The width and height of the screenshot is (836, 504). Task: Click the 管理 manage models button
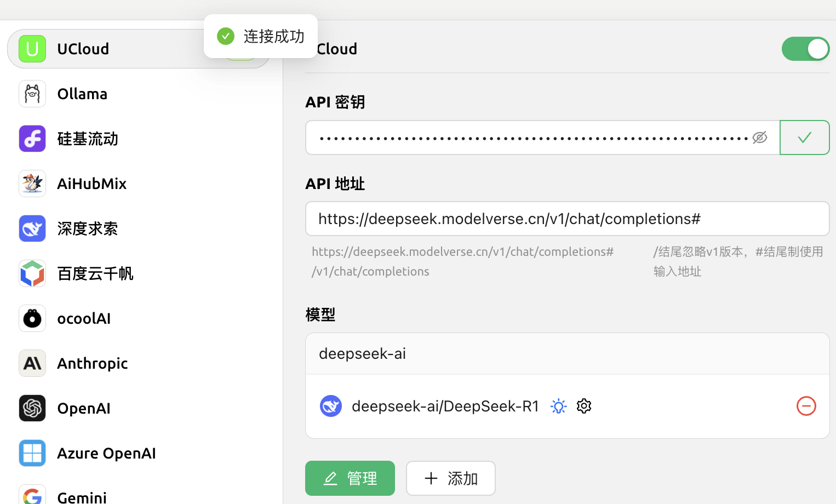click(350, 478)
